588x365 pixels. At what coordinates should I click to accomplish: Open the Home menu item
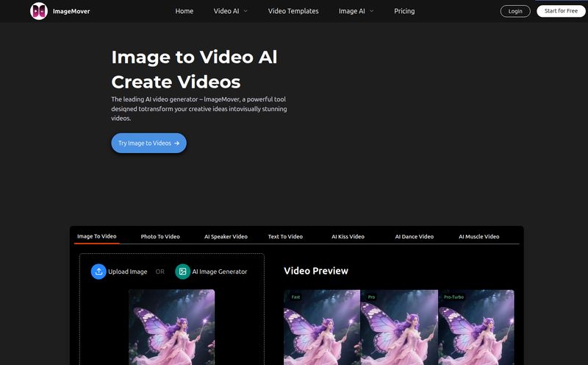184,11
